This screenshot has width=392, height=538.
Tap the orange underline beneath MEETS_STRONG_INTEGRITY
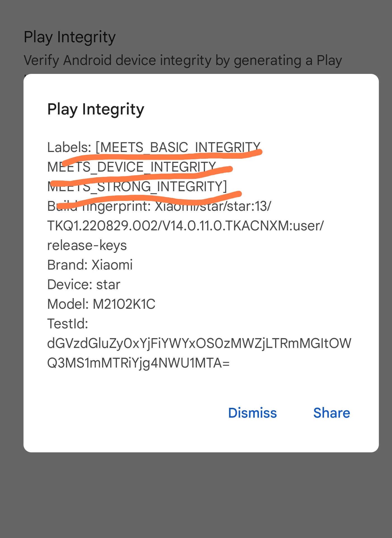coord(149,200)
